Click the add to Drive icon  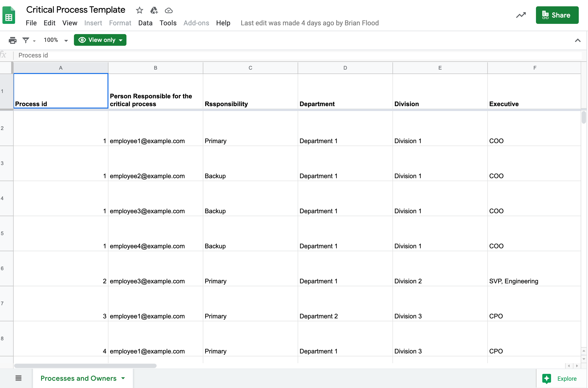point(154,10)
